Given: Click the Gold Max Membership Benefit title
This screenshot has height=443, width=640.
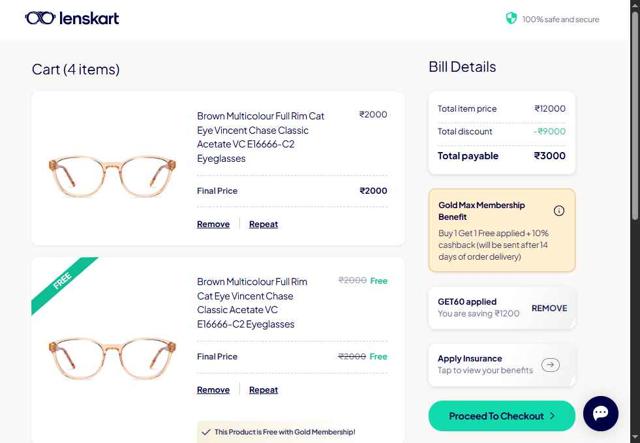Looking at the screenshot, I should coord(482,211).
